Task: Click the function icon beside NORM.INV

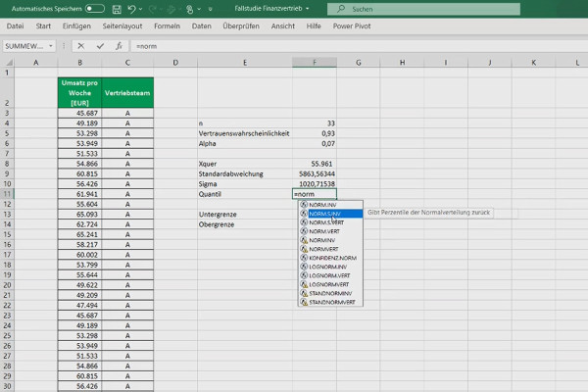Action: pyautogui.click(x=304, y=205)
